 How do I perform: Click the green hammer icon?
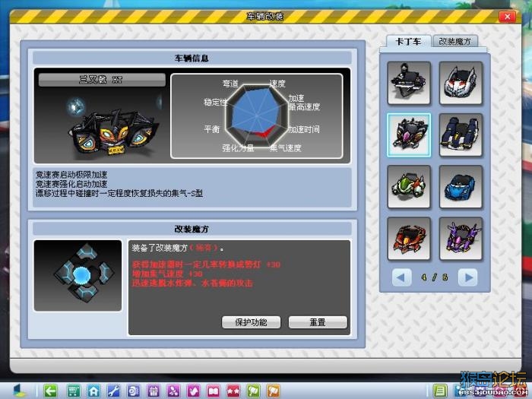[x=253, y=391]
